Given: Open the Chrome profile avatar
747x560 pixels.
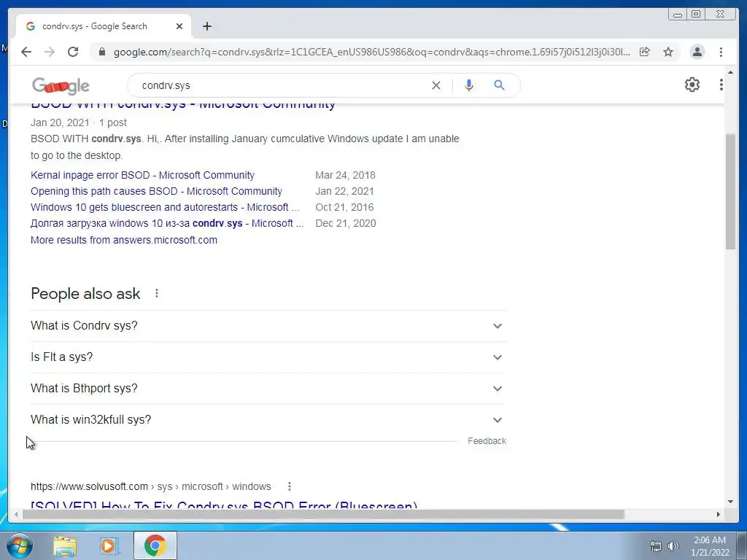Looking at the screenshot, I should pyautogui.click(x=697, y=52).
